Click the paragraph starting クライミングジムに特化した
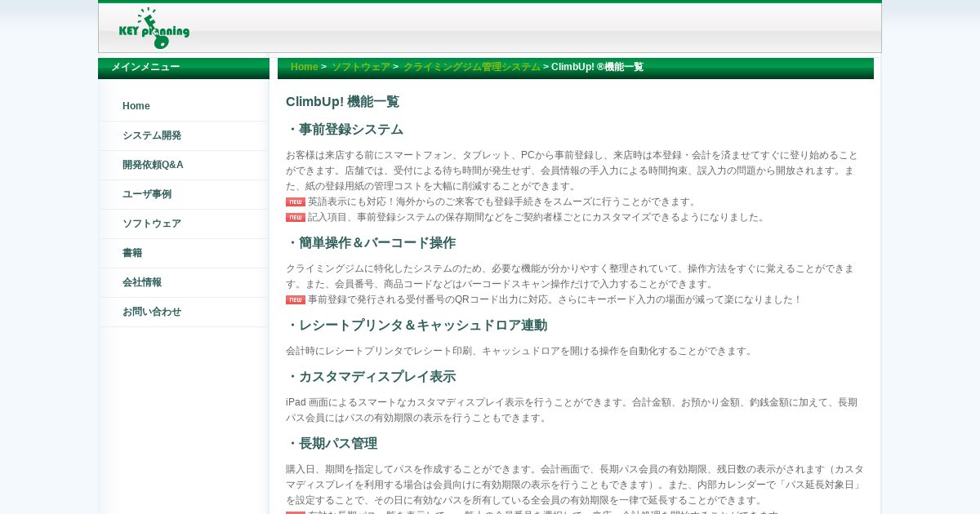 pos(570,276)
